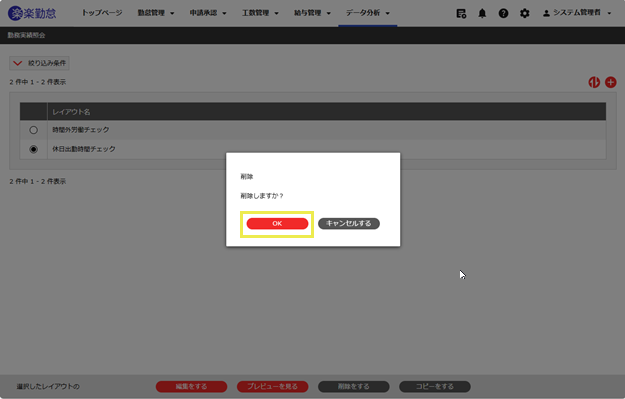Go to トップページ in the nav bar

tap(102, 13)
